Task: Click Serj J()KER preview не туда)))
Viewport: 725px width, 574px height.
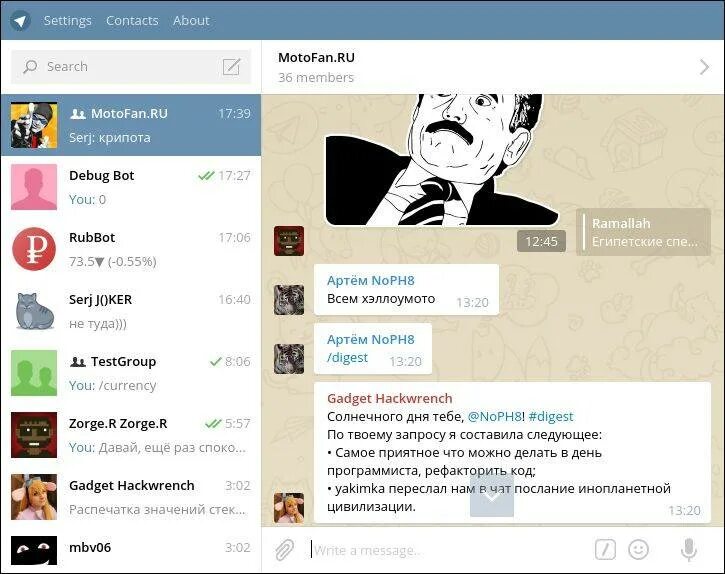Action: (x=98, y=323)
